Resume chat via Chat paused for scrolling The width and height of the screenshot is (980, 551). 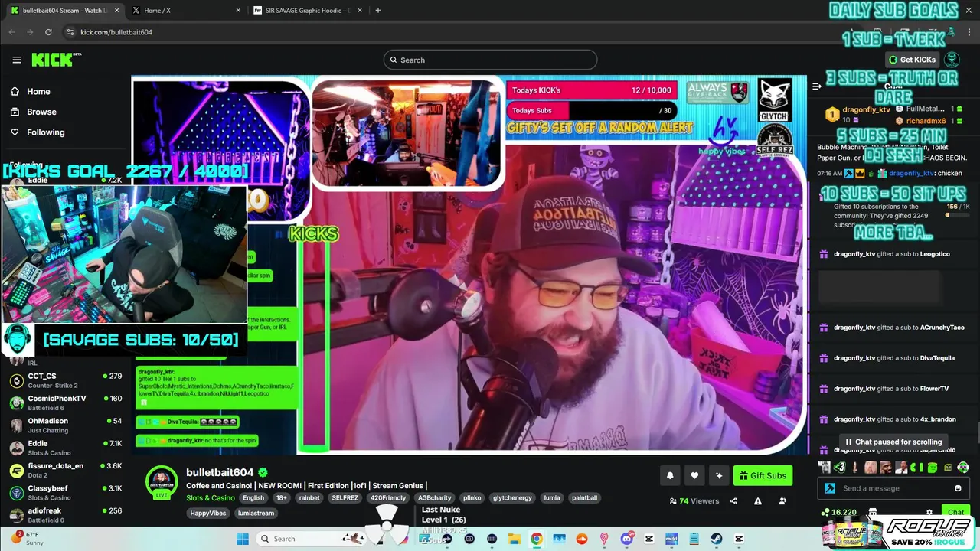(893, 442)
